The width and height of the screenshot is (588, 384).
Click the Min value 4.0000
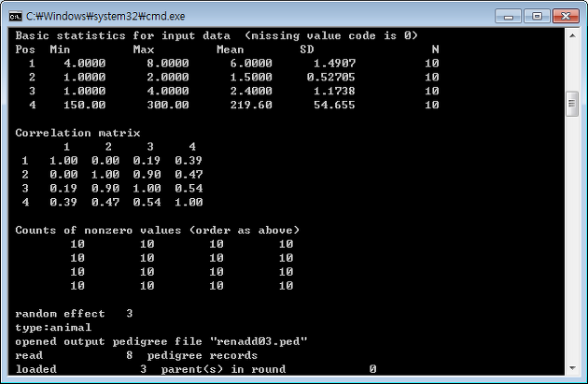85,64
